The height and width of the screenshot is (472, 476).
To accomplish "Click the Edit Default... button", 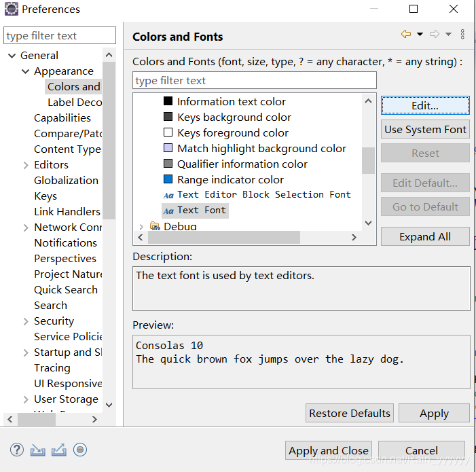I will [x=425, y=183].
